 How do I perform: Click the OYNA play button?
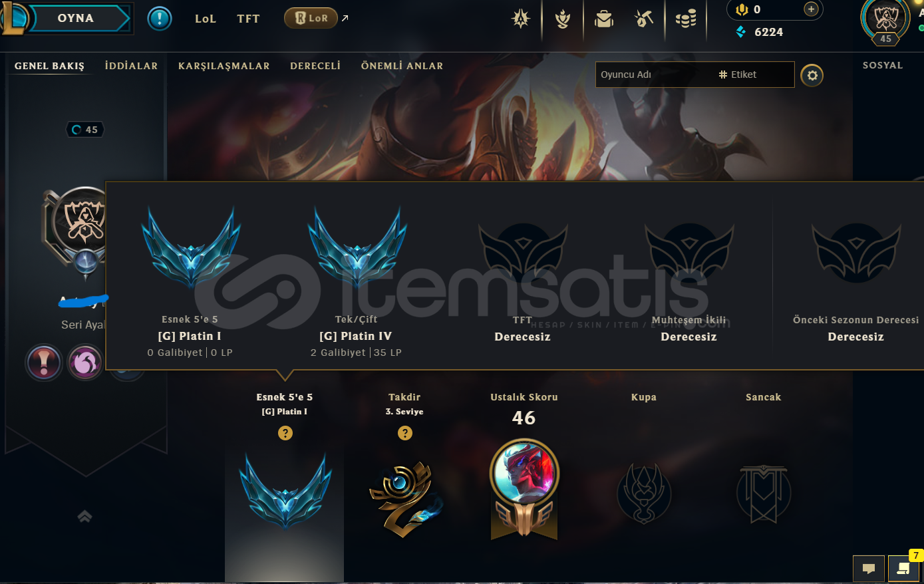coord(76,18)
